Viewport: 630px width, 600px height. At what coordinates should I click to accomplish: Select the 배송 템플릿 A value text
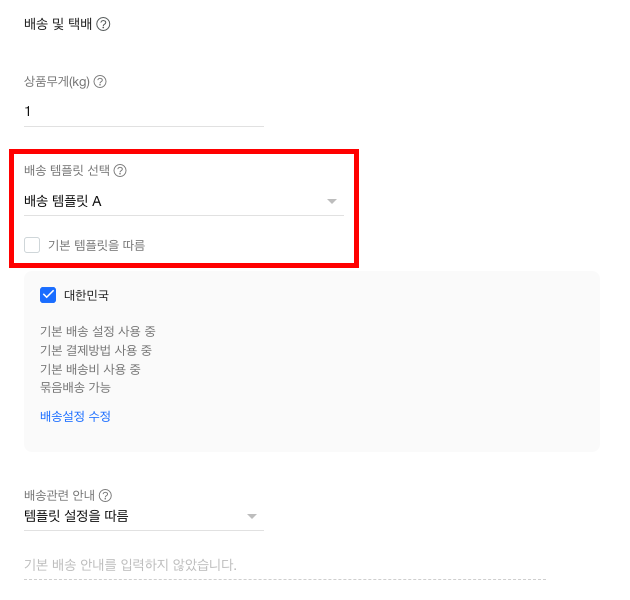(63, 202)
